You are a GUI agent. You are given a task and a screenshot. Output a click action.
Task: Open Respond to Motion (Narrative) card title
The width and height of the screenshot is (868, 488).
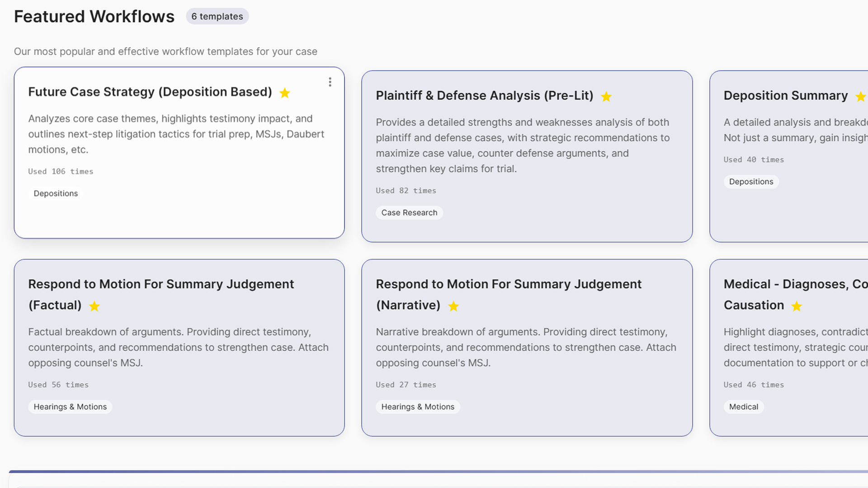[508, 284]
